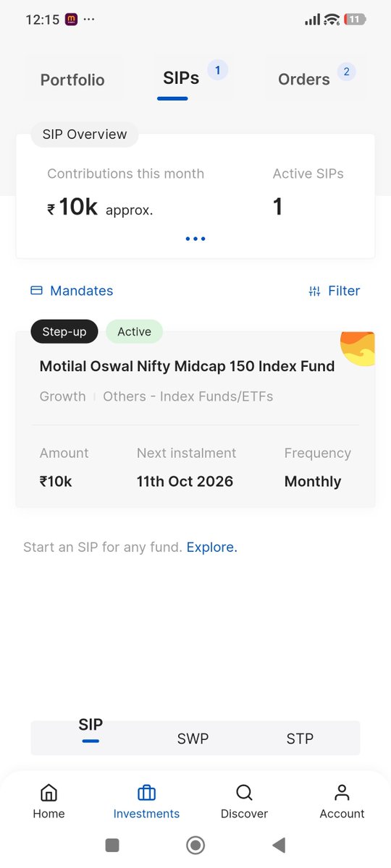Open Discover via the magnifier icon
Screen dimensions: 391x868
pyautogui.click(x=244, y=792)
